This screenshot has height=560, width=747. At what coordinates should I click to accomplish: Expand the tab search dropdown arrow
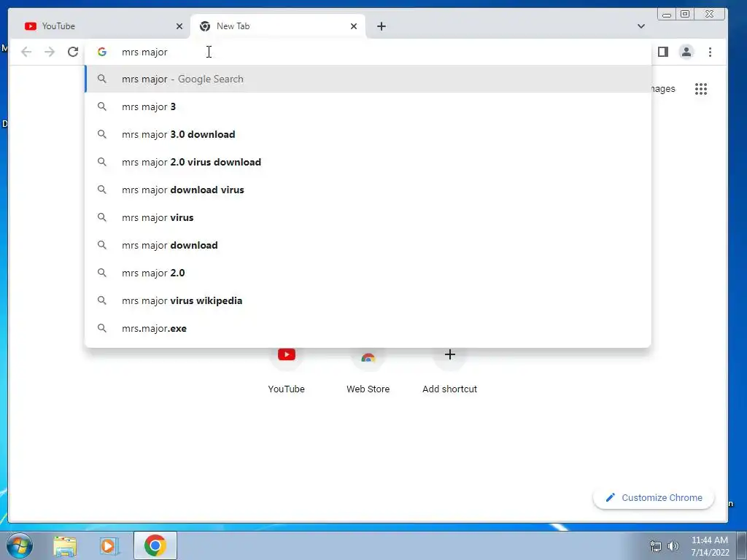coord(640,26)
